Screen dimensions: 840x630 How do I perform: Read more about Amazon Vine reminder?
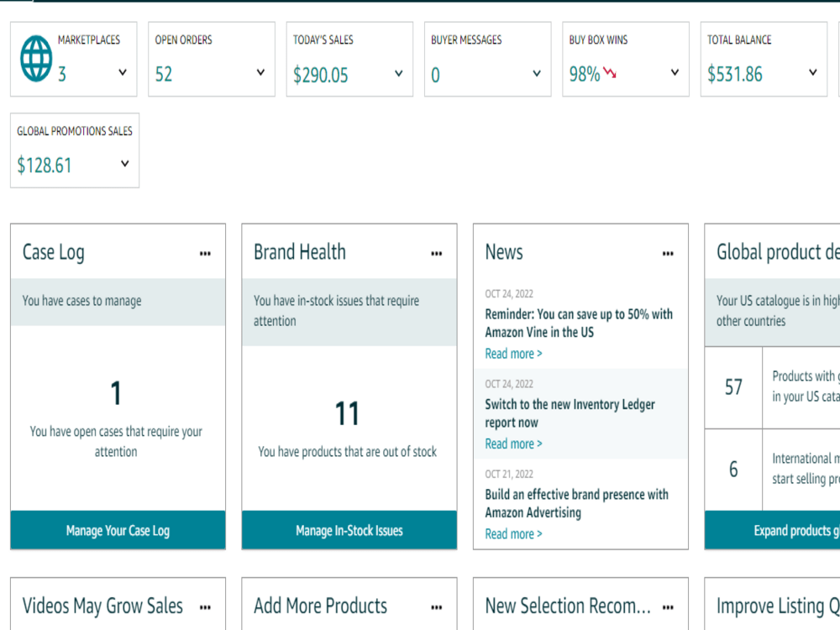(513, 354)
